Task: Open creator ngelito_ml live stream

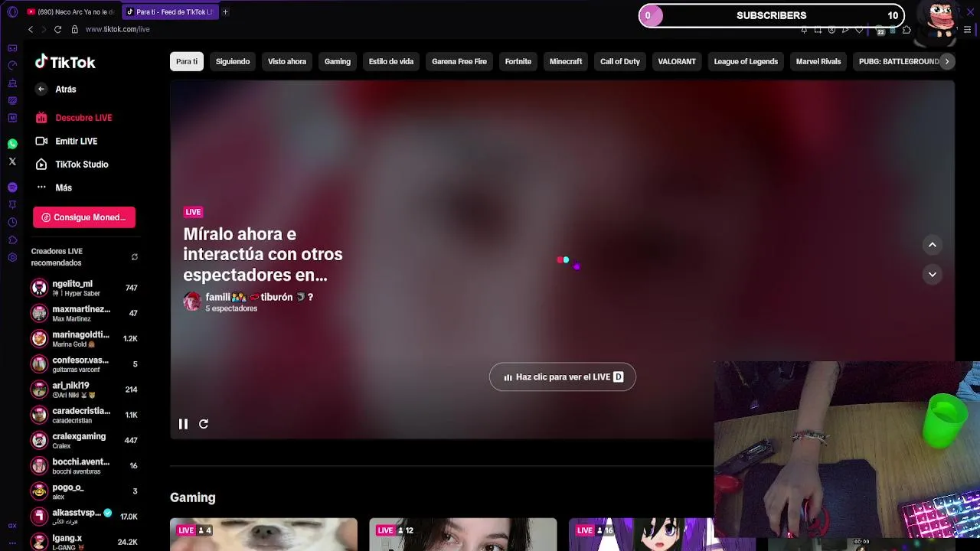Action: [84, 288]
